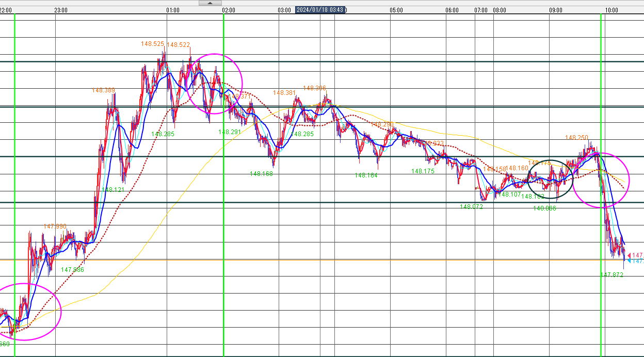
Task: Click the 147.872 low price label
Action: (x=611, y=275)
